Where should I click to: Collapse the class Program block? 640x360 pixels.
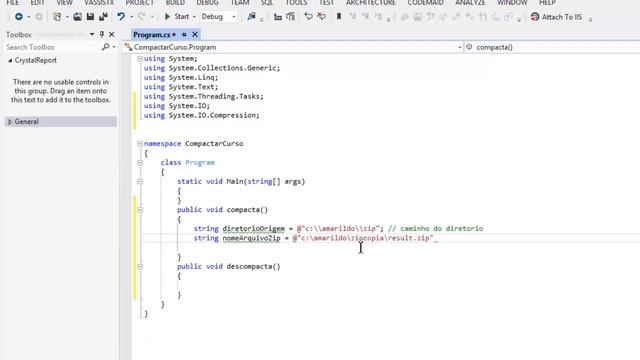(140, 162)
